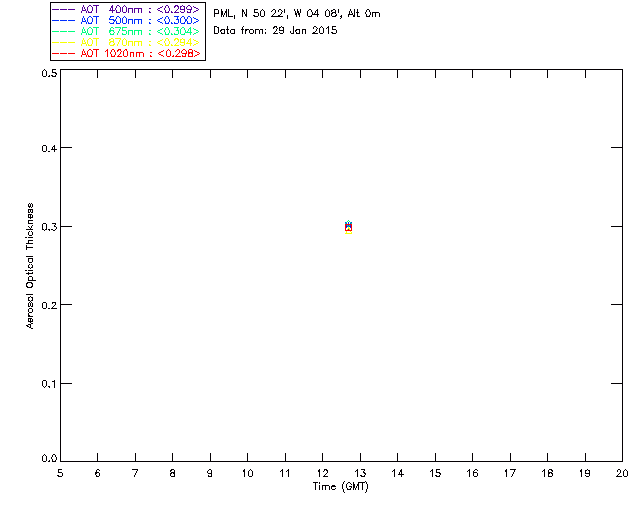Click the 0.0 value on vertical axis
This screenshot has width=640, height=512.
(x=49, y=459)
